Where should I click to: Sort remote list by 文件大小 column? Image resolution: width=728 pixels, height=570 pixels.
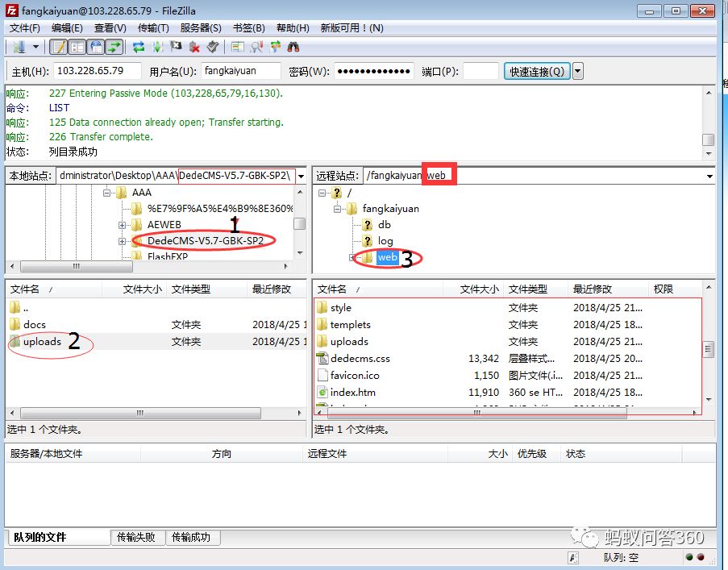coord(473,289)
